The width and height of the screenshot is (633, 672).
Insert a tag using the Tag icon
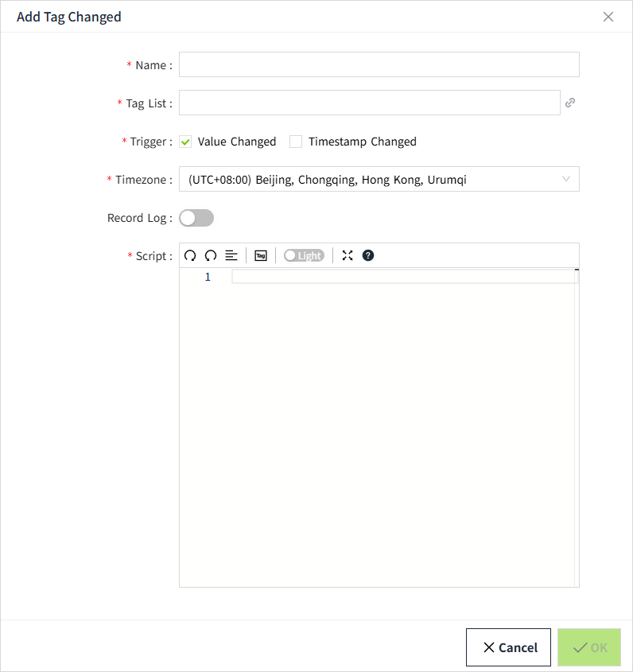pos(260,255)
